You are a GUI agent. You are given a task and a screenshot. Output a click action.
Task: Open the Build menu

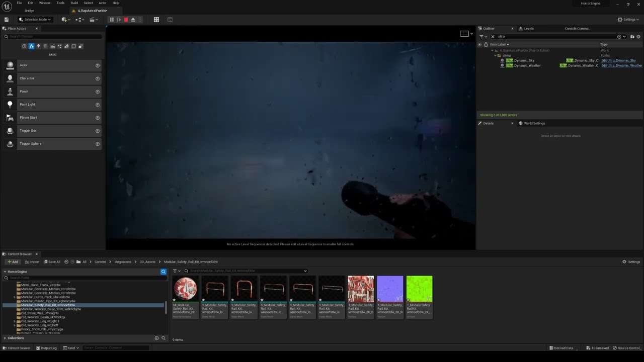74,3
